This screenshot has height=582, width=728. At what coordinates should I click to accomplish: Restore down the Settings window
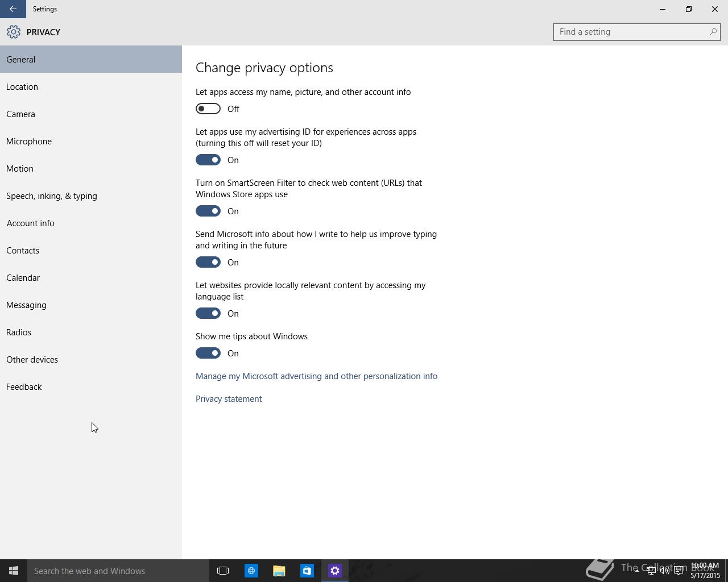click(689, 9)
